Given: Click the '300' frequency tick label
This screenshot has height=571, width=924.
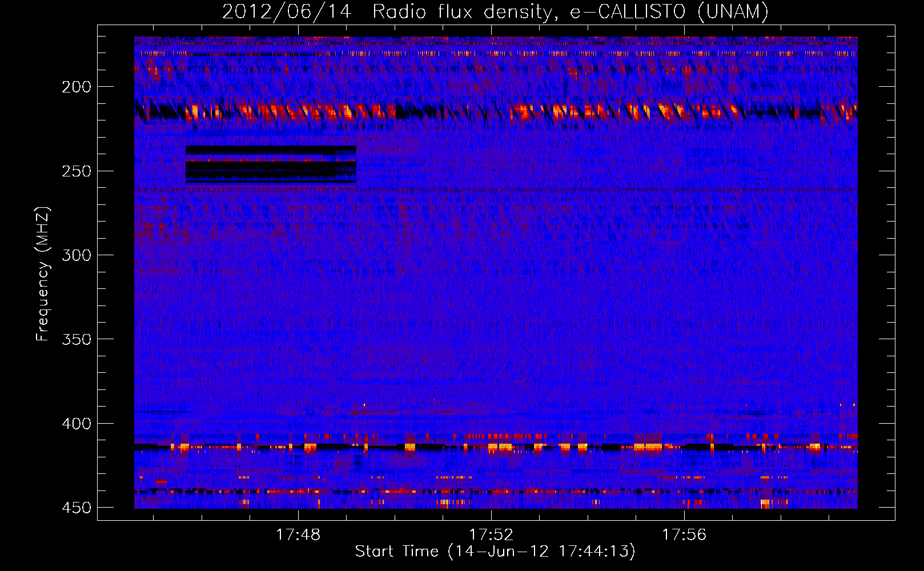Looking at the screenshot, I should click(77, 255).
